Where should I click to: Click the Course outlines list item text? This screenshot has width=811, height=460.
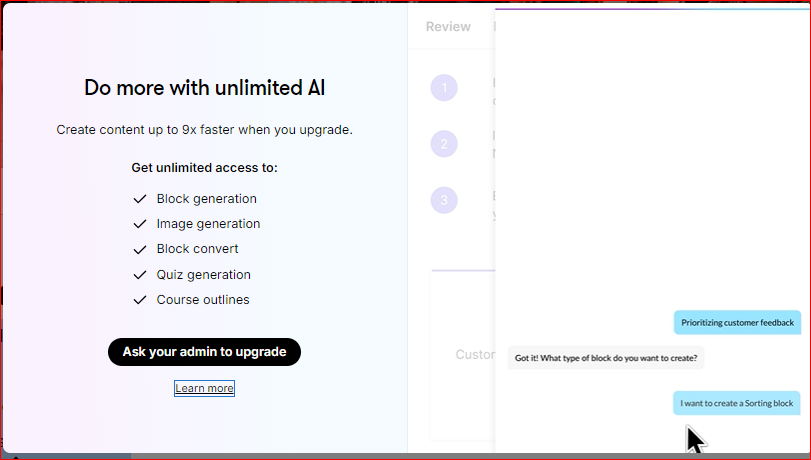(x=203, y=300)
